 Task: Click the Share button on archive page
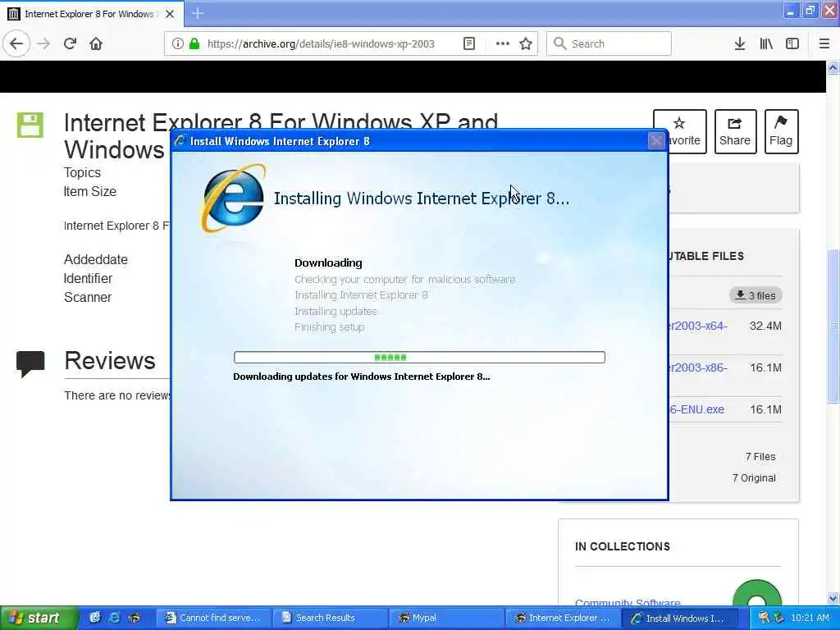point(735,131)
